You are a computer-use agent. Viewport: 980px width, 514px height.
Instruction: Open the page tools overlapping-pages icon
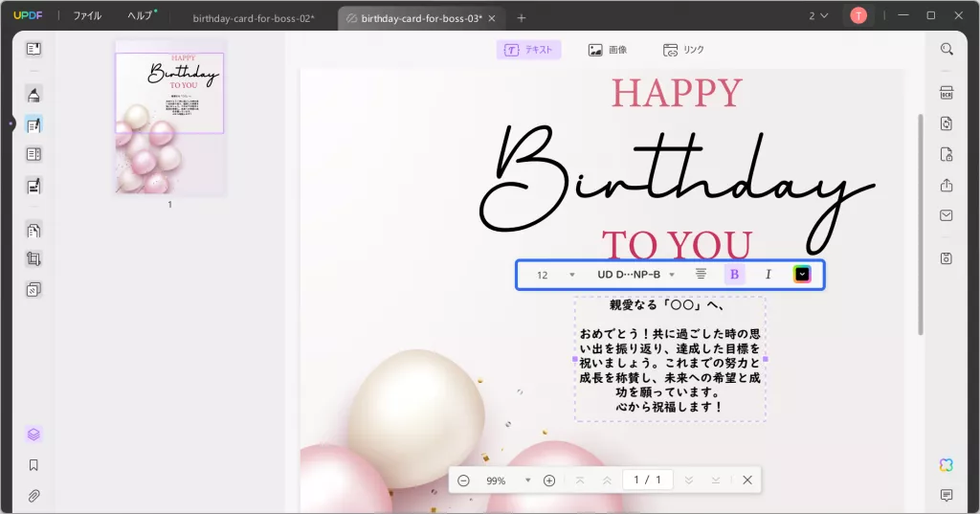[33, 289]
